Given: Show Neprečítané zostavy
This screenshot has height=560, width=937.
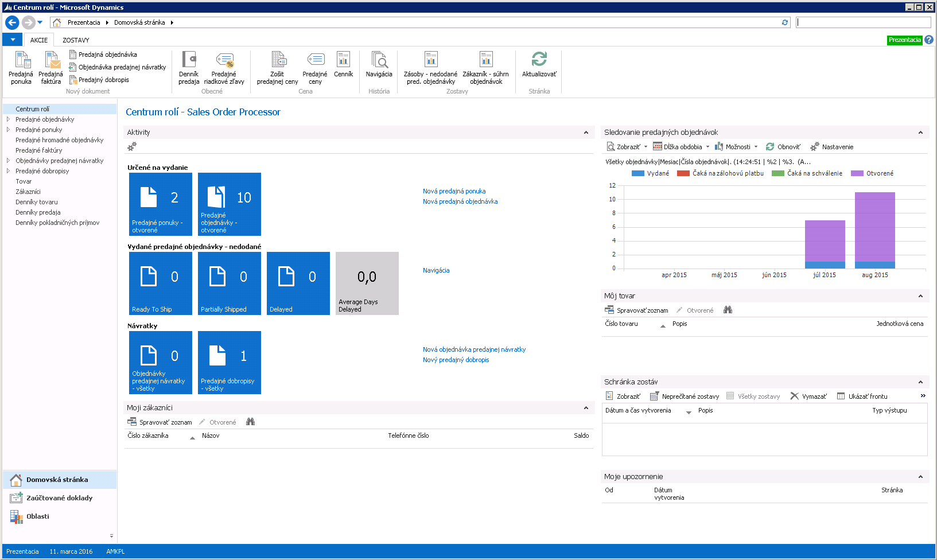Looking at the screenshot, I should point(684,396).
